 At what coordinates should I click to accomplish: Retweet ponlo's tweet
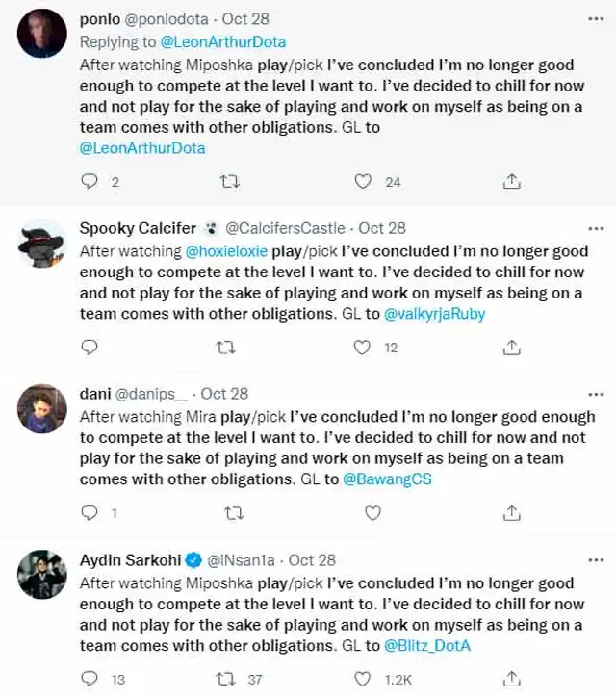230,181
